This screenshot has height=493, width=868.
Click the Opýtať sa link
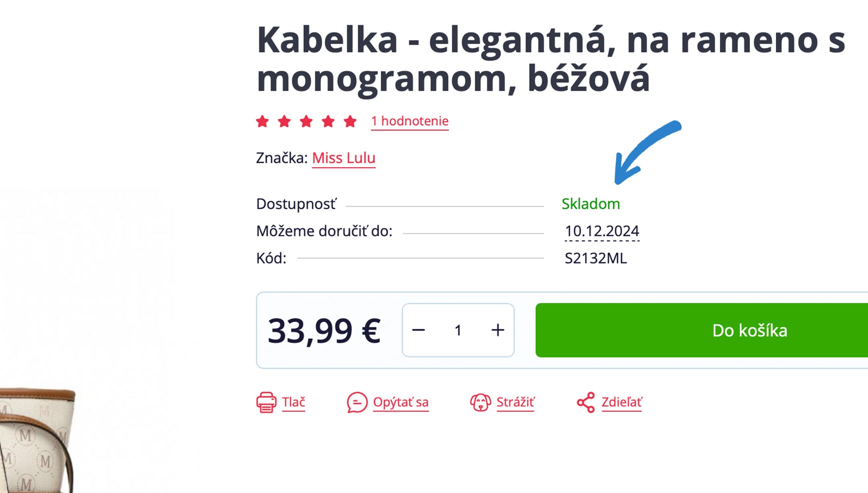tap(401, 402)
